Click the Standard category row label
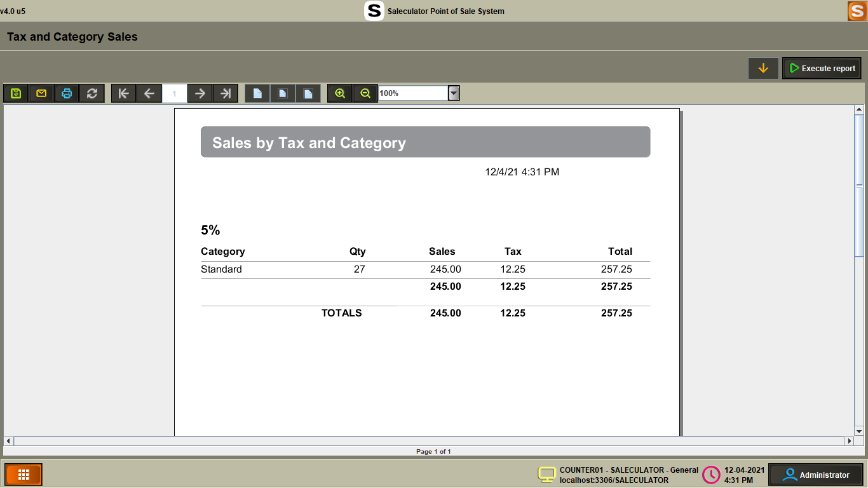868x488 pixels. [x=221, y=269]
